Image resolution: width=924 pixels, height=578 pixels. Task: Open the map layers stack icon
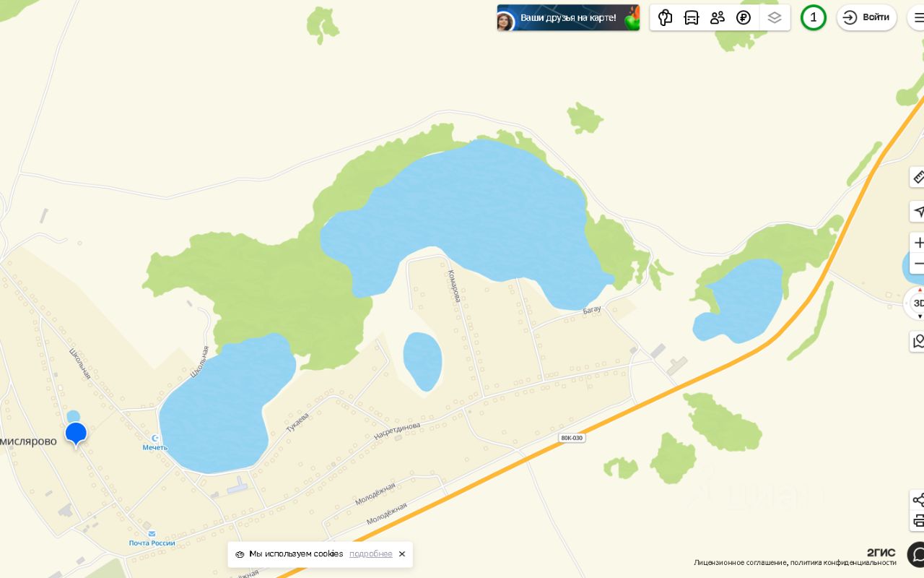click(775, 17)
